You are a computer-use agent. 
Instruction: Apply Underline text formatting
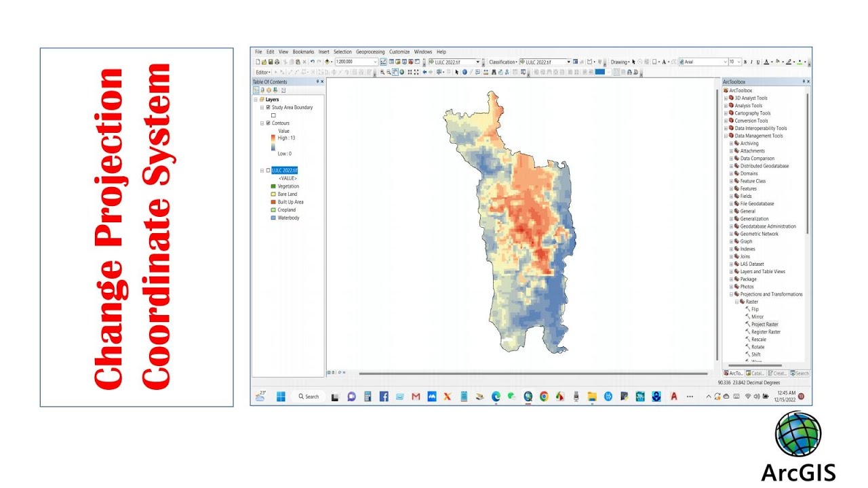[758, 62]
